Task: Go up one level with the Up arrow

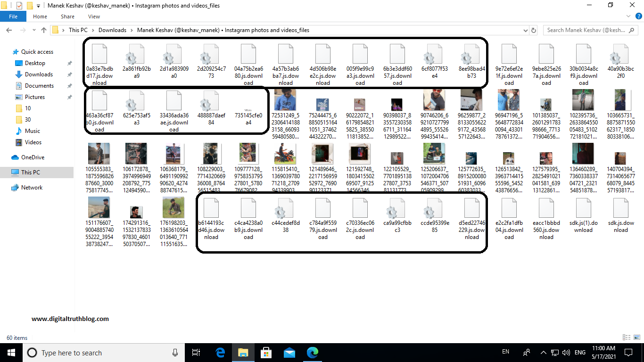Action: tap(44, 30)
